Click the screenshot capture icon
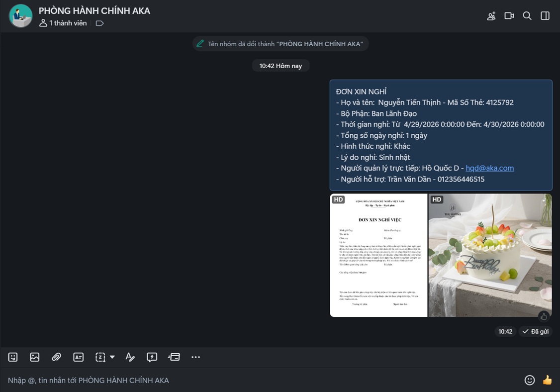This screenshot has width=560, height=392. pos(100,357)
